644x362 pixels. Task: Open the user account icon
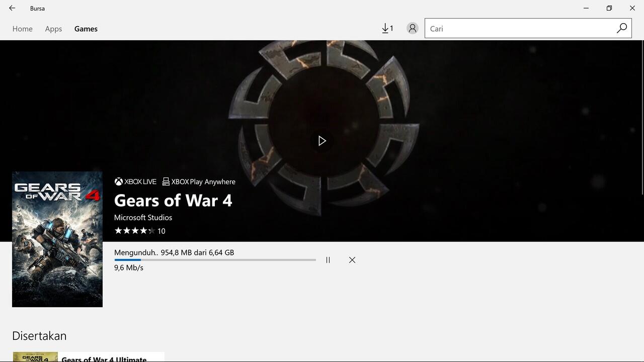[413, 29]
